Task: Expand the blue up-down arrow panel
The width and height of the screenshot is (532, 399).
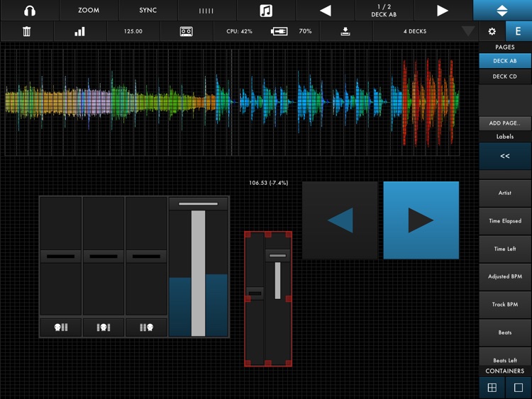Action: pos(502,11)
